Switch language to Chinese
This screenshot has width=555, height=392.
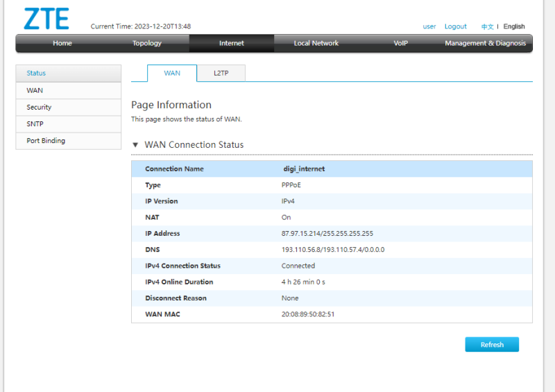click(x=487, y=26)
